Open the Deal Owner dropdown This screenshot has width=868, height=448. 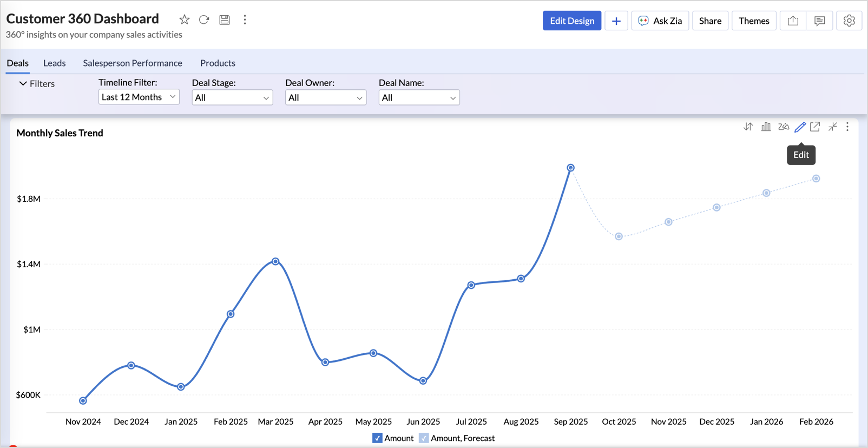pyautogui.click(x=325, y=98)
